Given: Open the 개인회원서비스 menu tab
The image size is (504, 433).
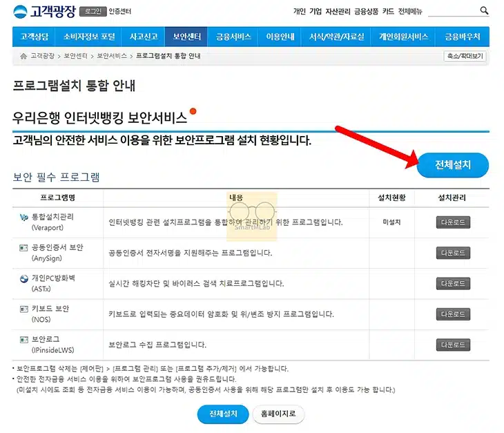Looking at the screenshot, I should [403, 37].
